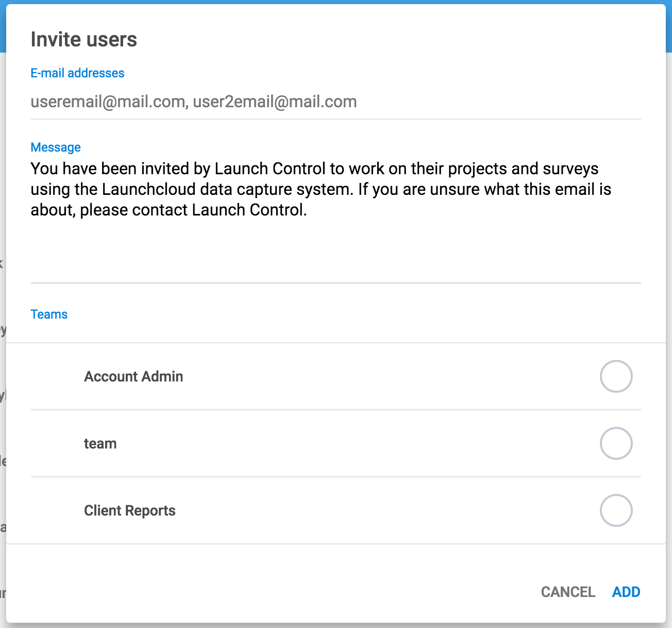This screenshot has height=631, width=672.
Task: Click the "team" row name
Action: (x=100, y=443)
